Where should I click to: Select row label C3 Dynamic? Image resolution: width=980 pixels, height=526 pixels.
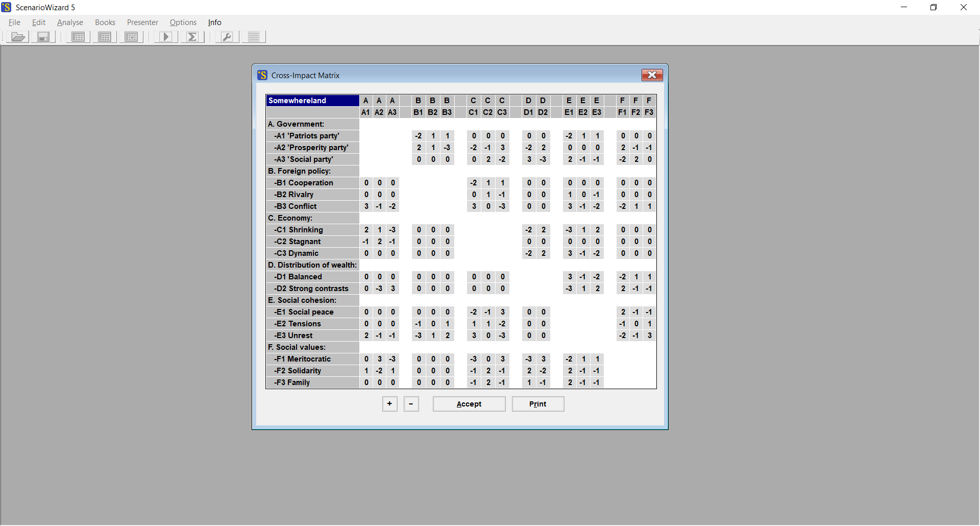(x=312, y=253)
